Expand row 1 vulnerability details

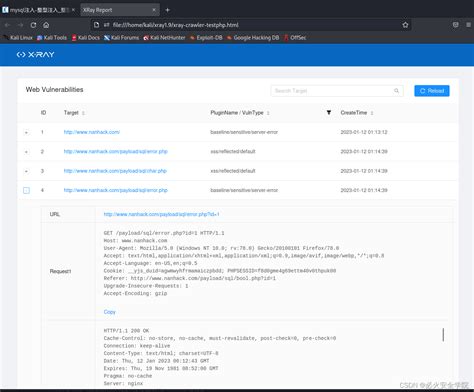(x=26, y=132)
